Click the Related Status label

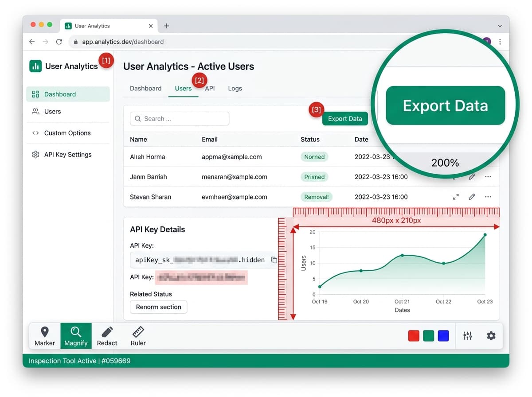(x=151, y=294)
